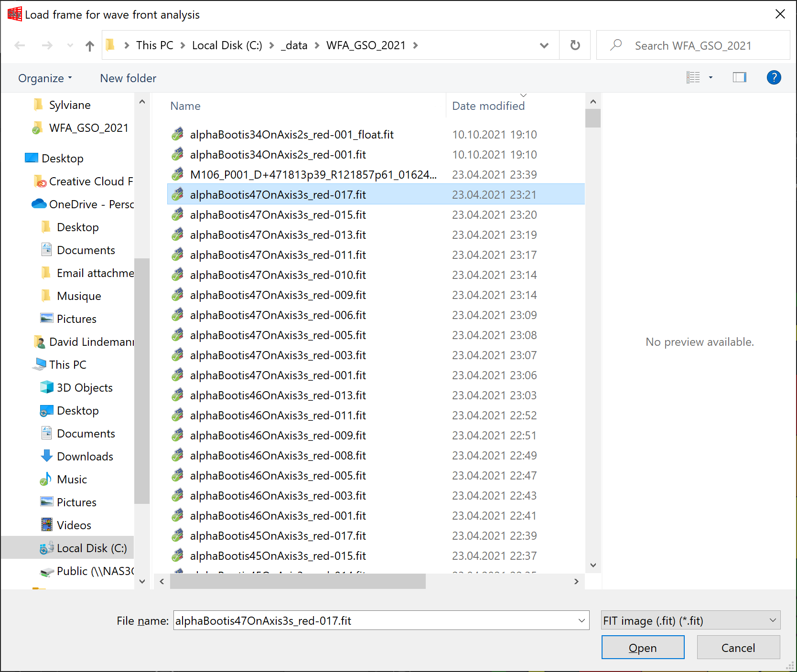Select the Downloads folder icon in sidebar
Viewport: 797px width, 672px height.
[x=47, y=456]
